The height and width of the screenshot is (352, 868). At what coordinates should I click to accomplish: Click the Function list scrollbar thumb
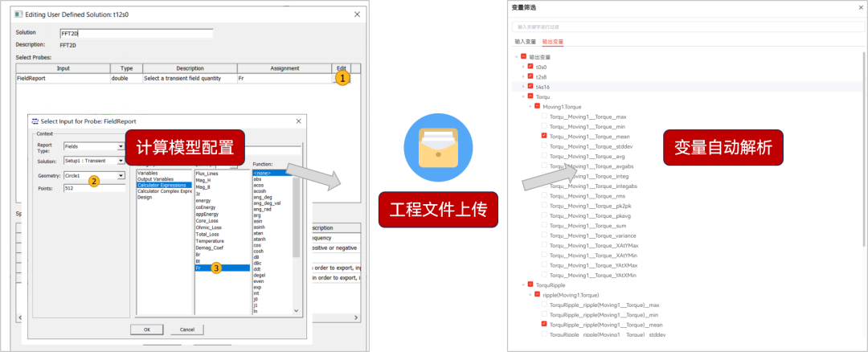click(296, 218)
